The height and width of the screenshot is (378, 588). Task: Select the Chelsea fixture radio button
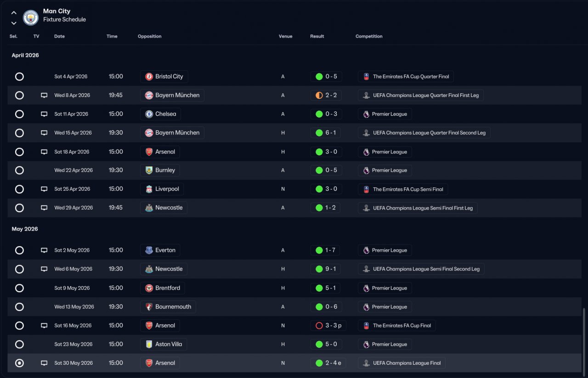19,114
